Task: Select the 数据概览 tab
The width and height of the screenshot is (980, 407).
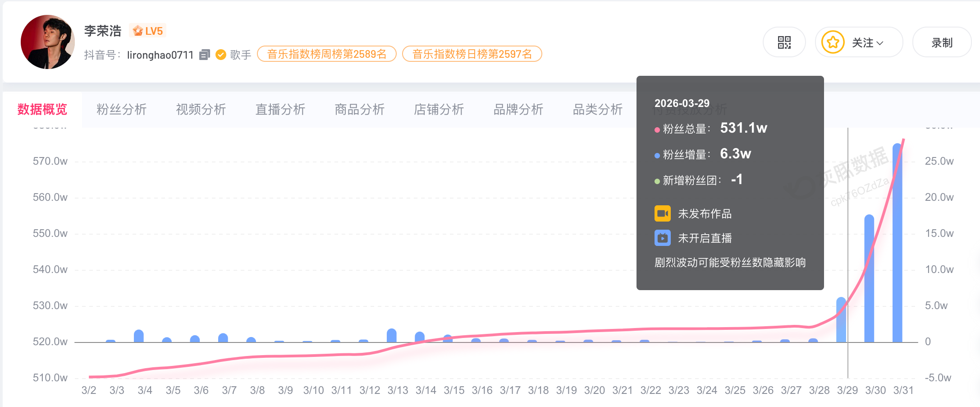Action: pyautogui.click(x=42, y=109)
